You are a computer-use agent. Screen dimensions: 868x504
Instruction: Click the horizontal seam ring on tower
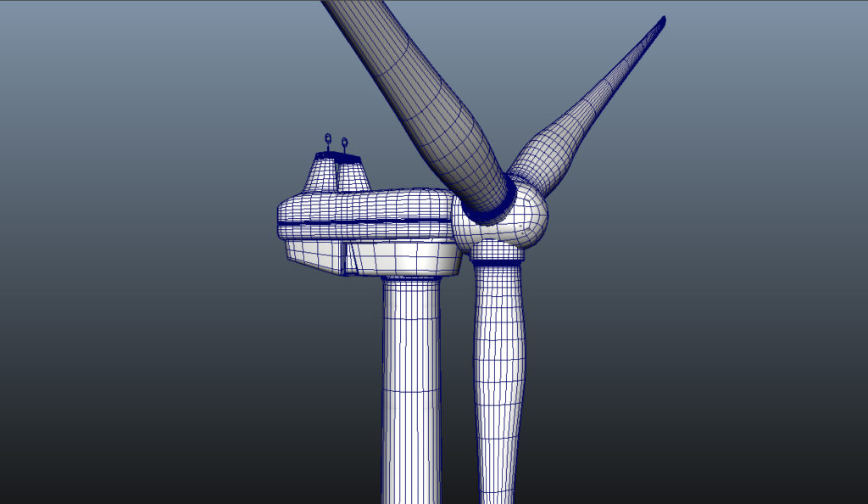411,390
